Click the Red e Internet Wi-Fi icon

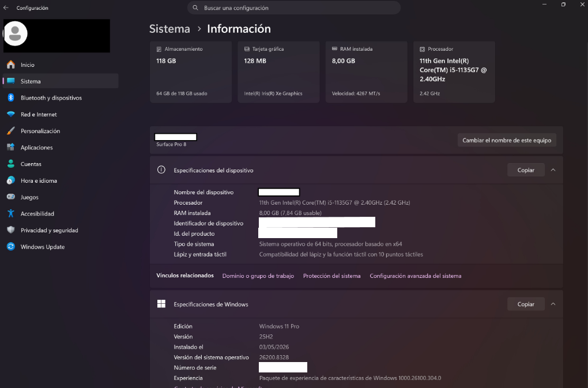tap(11, 114)
